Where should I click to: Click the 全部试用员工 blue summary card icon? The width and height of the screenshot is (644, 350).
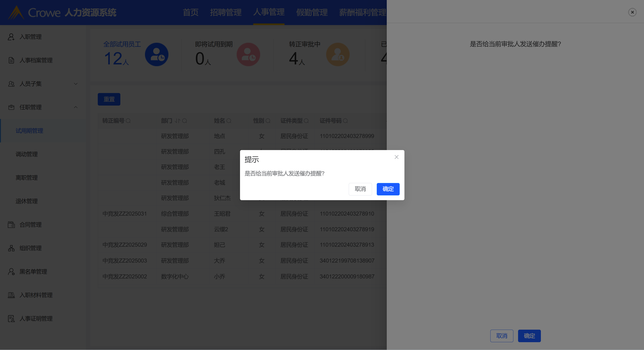[157, 55]
